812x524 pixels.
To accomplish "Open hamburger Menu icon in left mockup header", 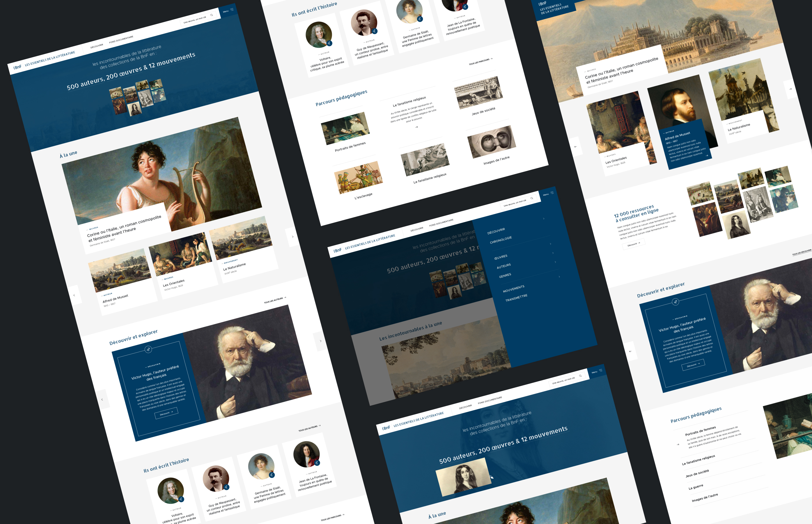I will click(232, 10).
